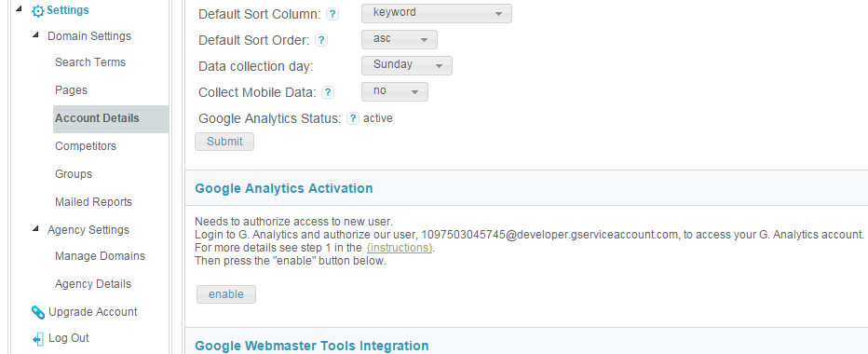Click the Log Out door icon
868x354 pixels.
pyautogui.click(x=37, y=338)
